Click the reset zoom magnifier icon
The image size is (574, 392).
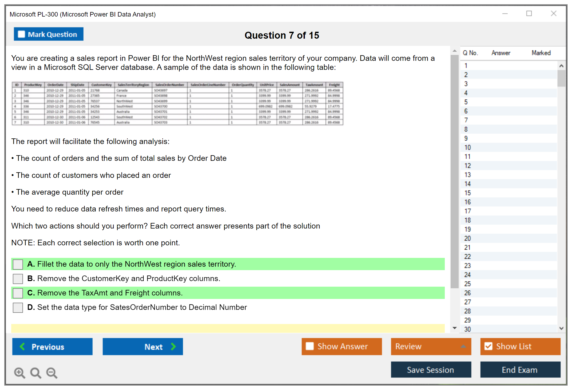(x=36, y=373)
